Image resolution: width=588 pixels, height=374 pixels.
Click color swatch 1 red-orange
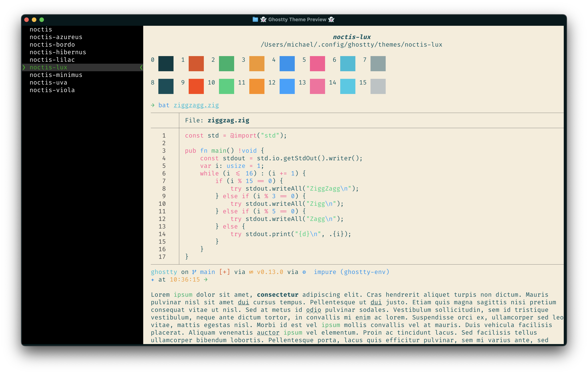point(196,63)
